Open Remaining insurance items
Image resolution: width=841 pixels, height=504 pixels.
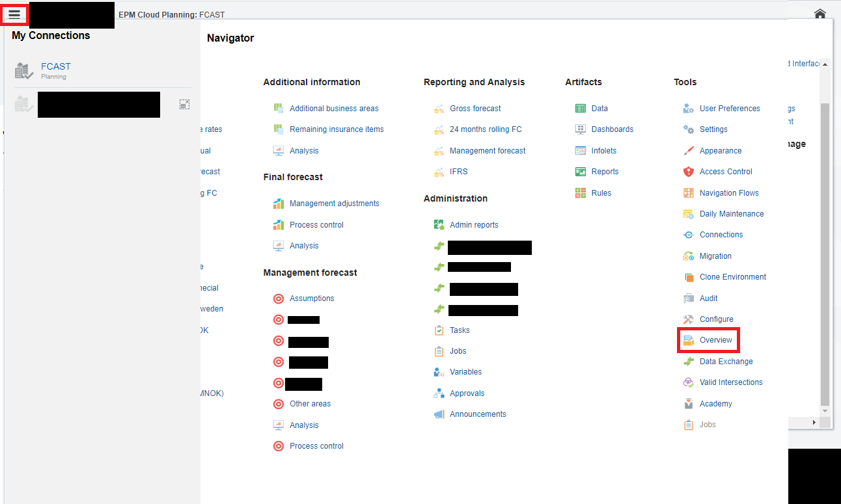click(x=337, y=129)
